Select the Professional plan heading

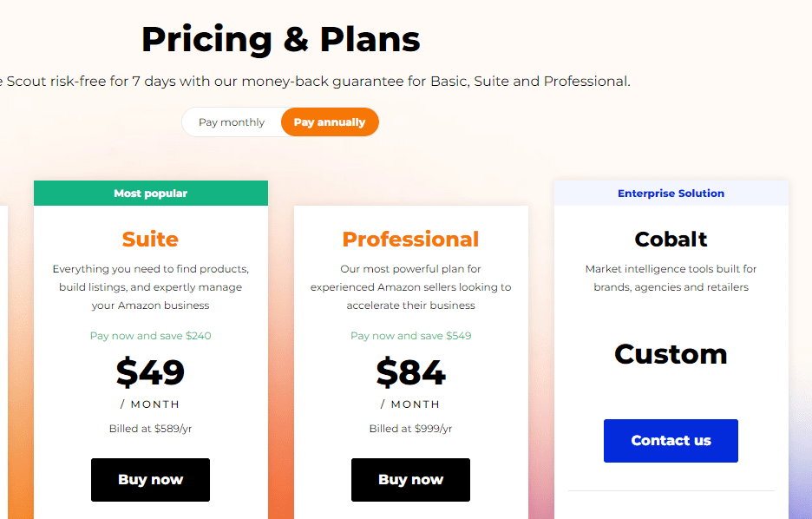click(410, 240)
